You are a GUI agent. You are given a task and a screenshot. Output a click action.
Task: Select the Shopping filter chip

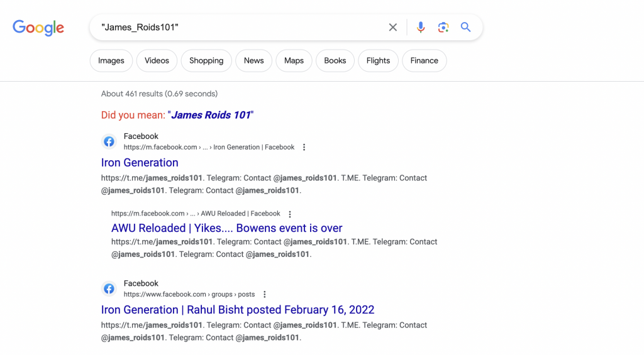(x=206, y=61)
